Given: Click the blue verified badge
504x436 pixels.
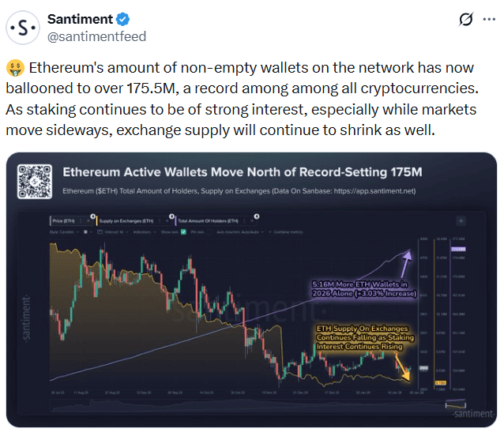Looking at the screenshot, I should click(123, 19).
